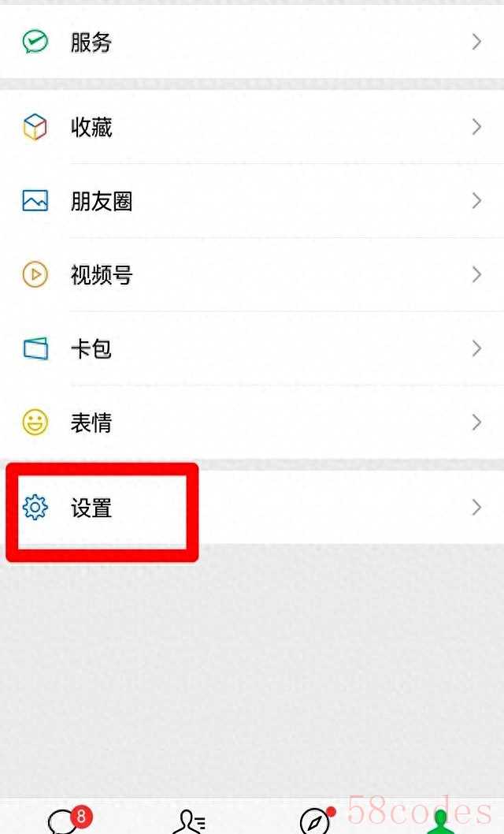Image resolution: width=504 pixels, height=834 pixels.
Task: Tap the yellow smiley Stickers icon
Action: [x=35, y=423]
